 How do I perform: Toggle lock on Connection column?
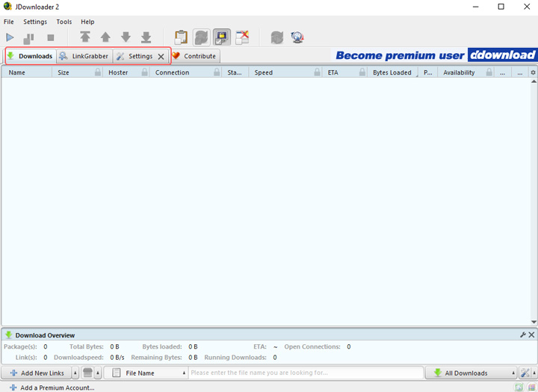217,72
